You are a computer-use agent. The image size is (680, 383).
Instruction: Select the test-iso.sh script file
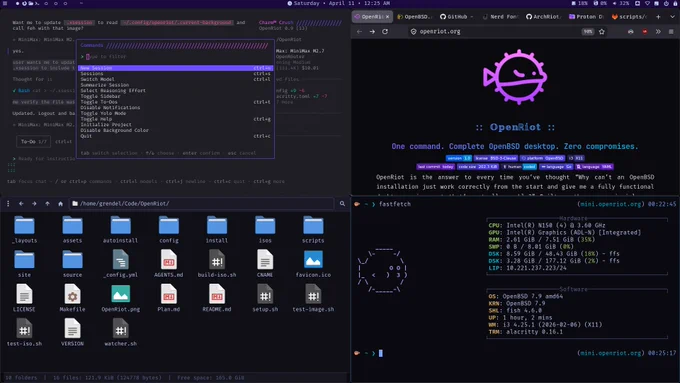click(x=24, y=333)
